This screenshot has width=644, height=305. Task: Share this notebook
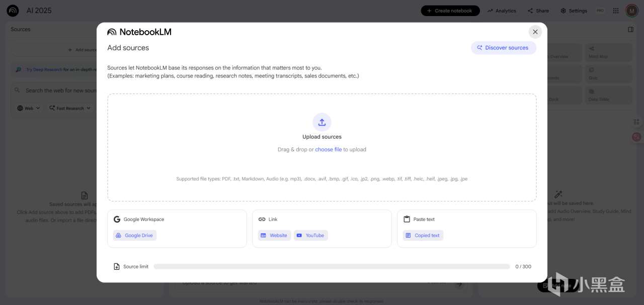coord(538,11)
